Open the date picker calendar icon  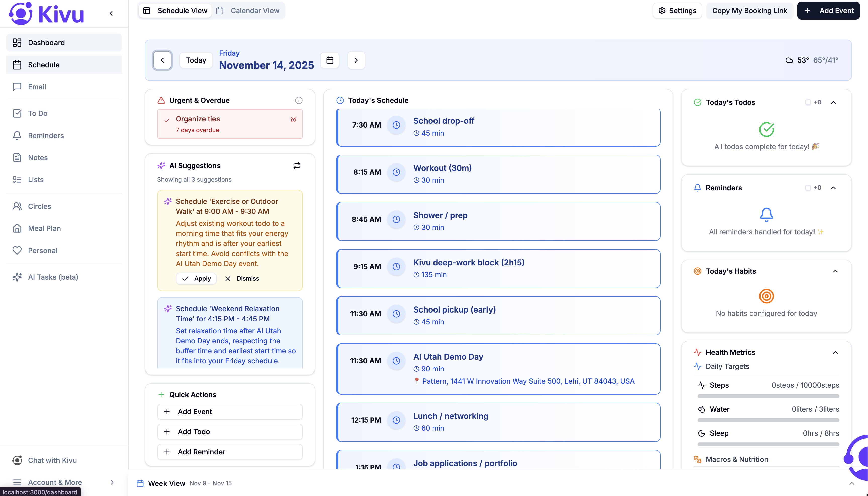click(x=329, y=60)
